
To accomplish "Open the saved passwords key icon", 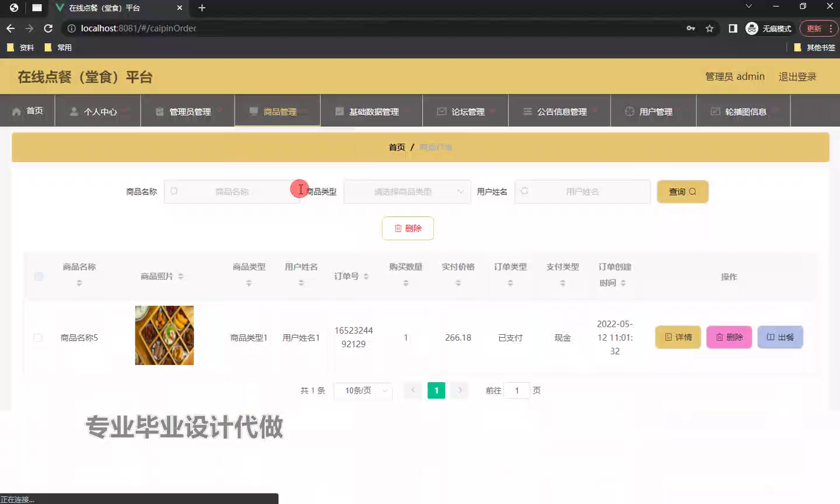I will (x=691, y=28).
